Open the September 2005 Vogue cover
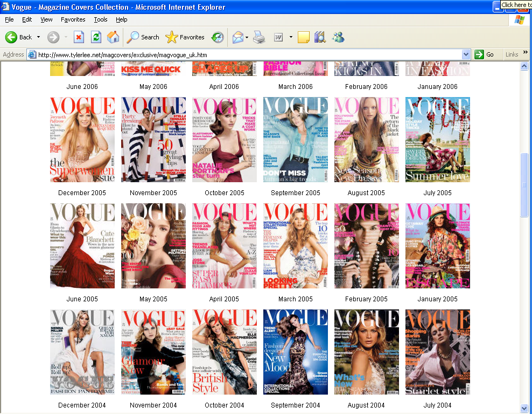 click(296, 140)
